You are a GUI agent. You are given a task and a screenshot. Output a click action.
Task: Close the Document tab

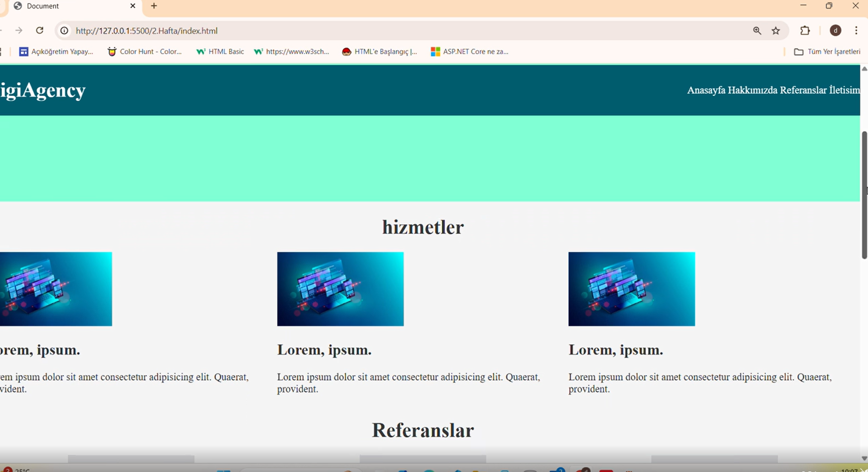tap(133, 6)
